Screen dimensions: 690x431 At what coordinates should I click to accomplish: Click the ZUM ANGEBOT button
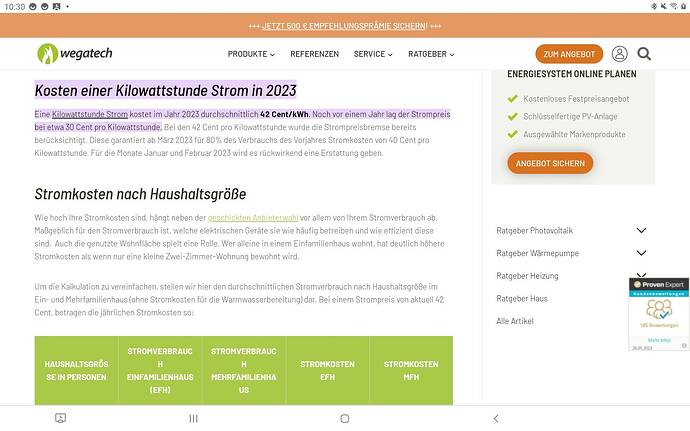569,54
